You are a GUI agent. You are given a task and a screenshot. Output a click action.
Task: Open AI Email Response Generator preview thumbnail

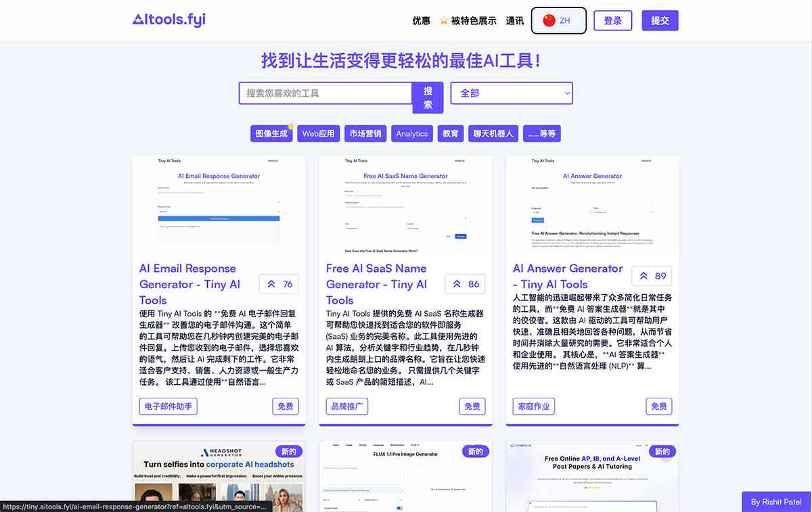pos(219,205)
